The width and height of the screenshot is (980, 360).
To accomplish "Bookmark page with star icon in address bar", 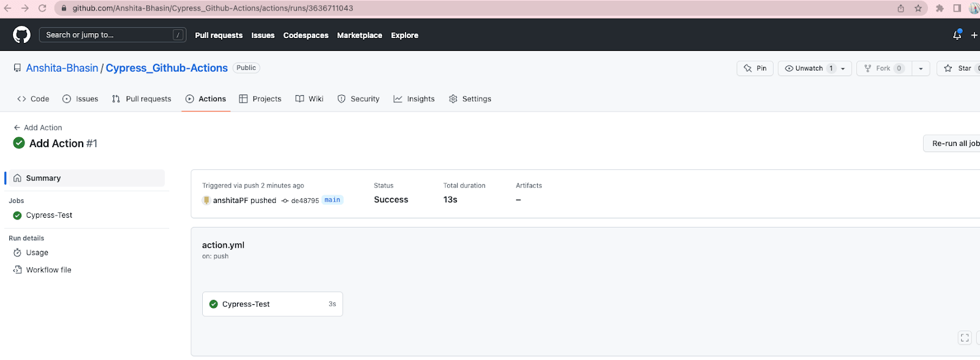I will 918,8.
